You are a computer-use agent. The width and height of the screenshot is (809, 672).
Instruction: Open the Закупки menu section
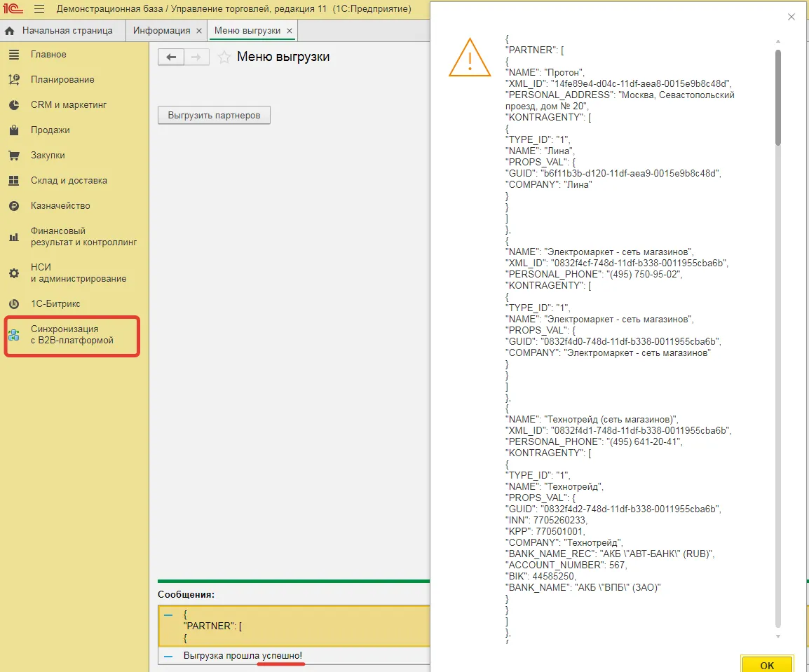coord(48,156)
